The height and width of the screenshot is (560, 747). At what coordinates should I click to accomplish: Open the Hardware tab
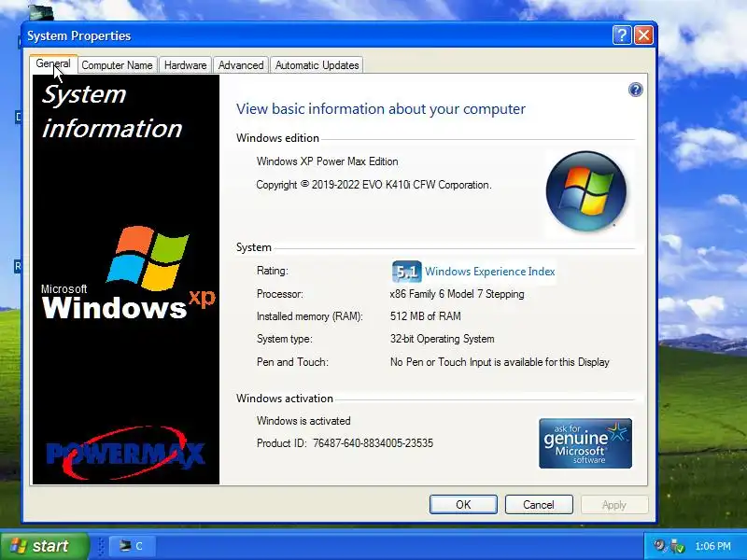pos(185,65)
